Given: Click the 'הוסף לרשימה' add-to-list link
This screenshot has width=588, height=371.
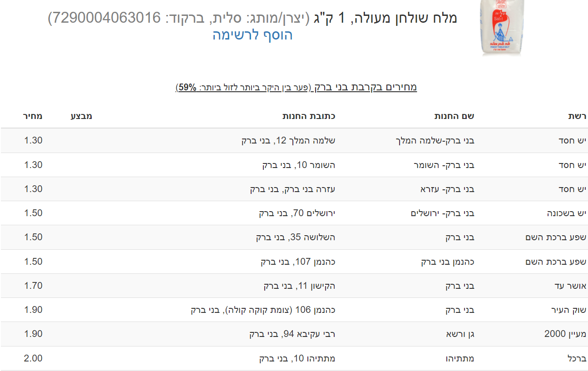Looking at the screenshot, I should tap(252, 35).
